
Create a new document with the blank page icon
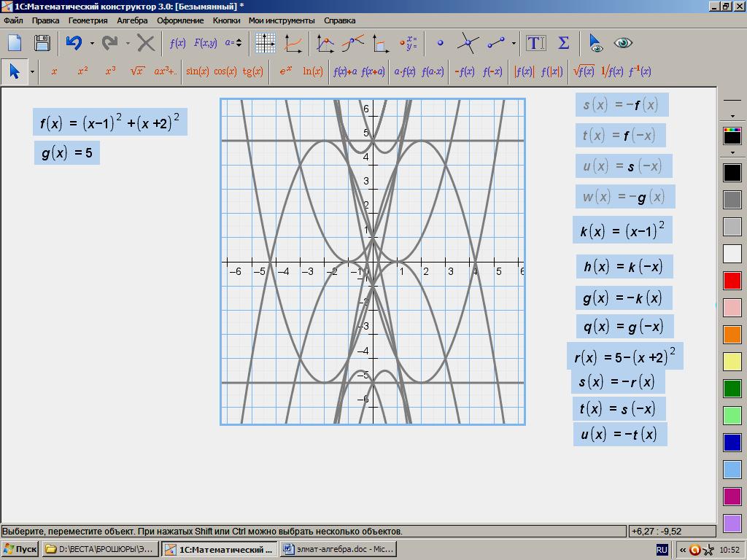(x=15, y=43)
